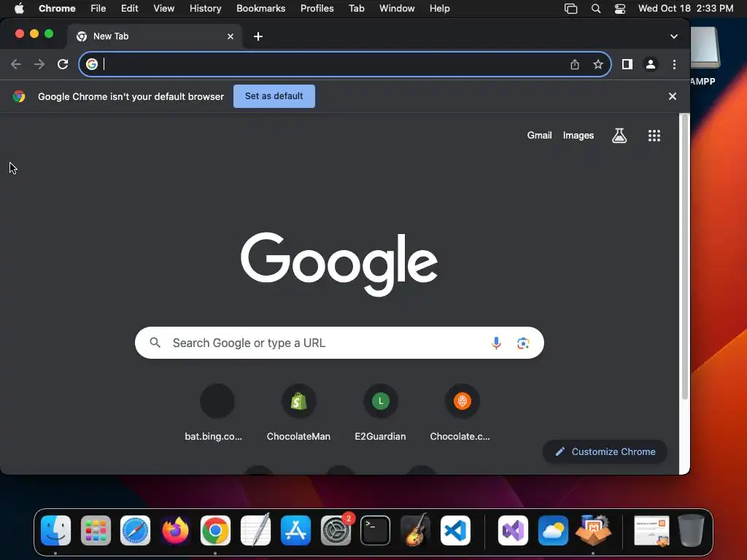Viewport: 747px width, 560px height.
Task: Click the page's vertical scrollbar
Action: pyautogui.click(x=684, y=257)
